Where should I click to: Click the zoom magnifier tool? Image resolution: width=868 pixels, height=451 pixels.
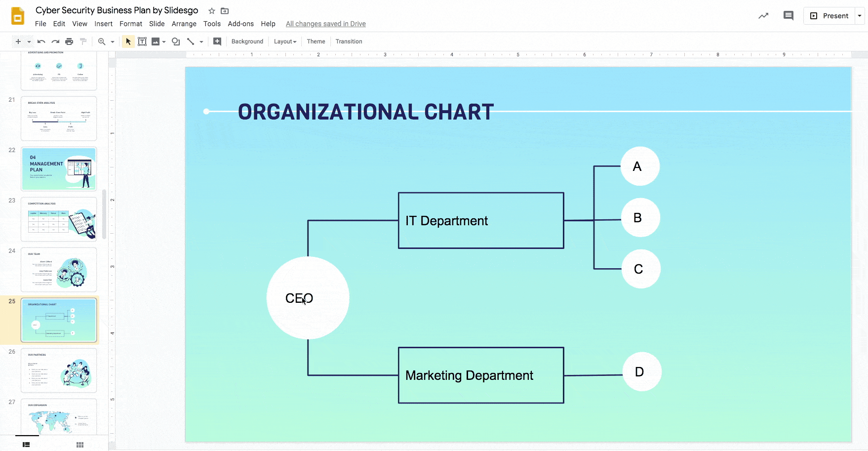[x=102, y=41]
